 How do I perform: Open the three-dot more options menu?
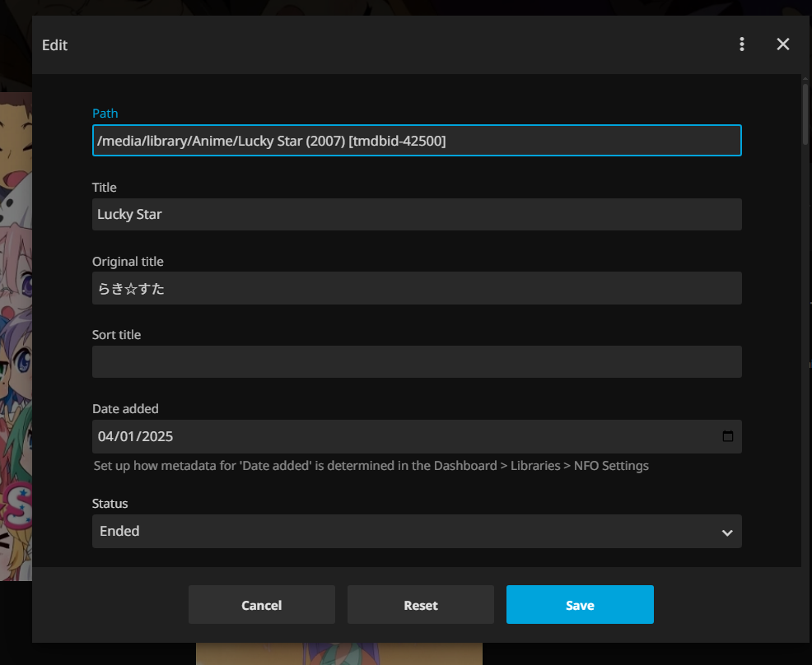[x=742, y=44]
